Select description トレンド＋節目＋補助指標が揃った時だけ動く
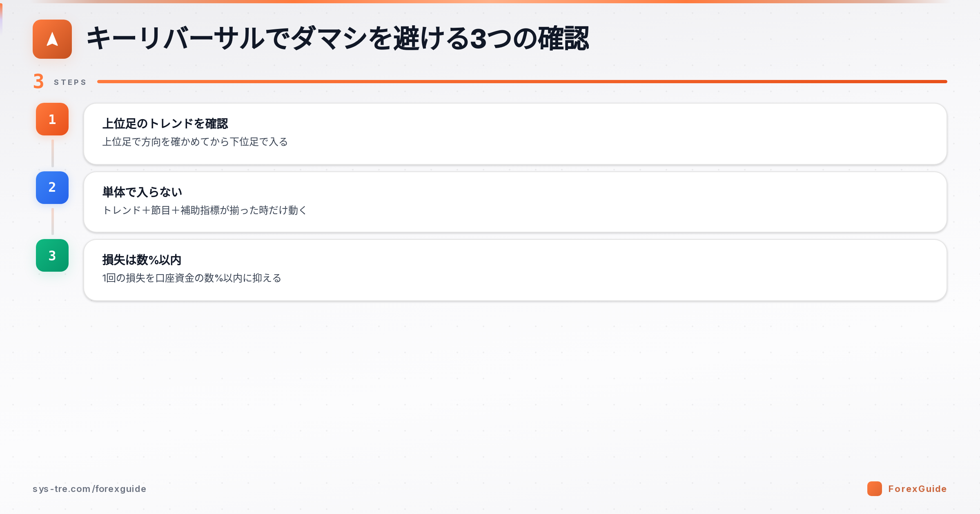980x514 pixels. click(205, 210)
